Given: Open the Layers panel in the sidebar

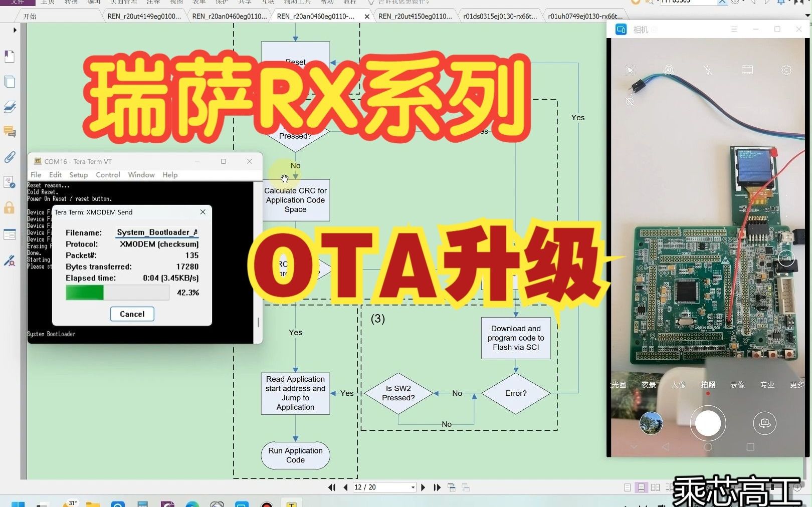Looking at the screenshot, I should click(x=10, y=107).
